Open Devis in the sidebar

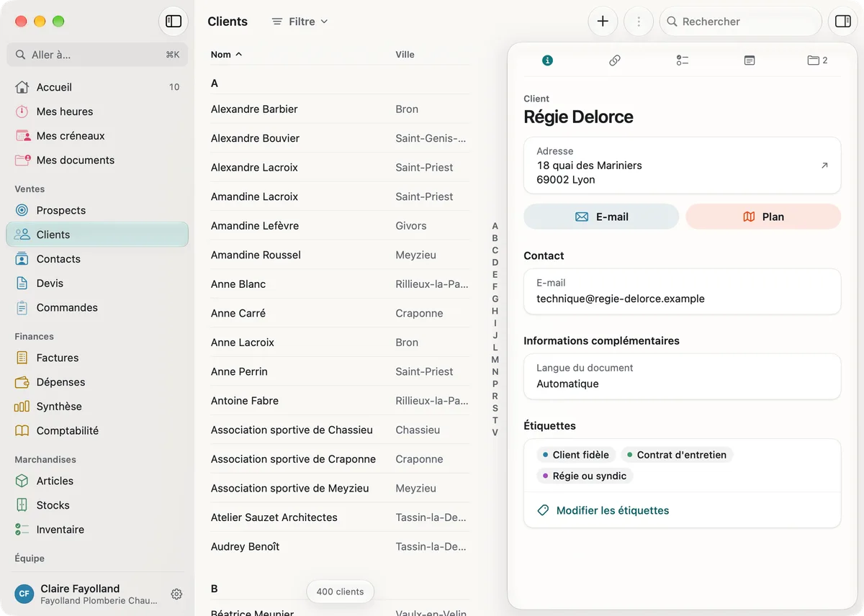pyautogui.click(x=97, y=284)
